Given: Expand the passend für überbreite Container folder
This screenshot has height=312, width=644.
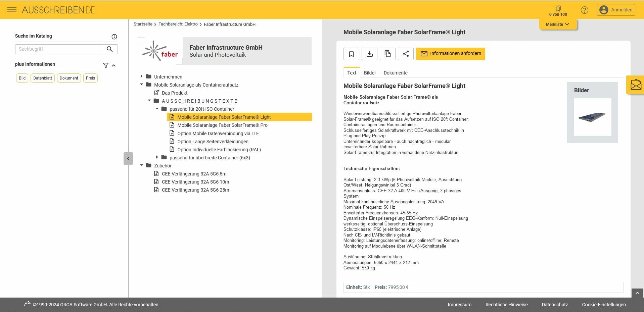Looking at the screenshot, I should pos(157,157).
